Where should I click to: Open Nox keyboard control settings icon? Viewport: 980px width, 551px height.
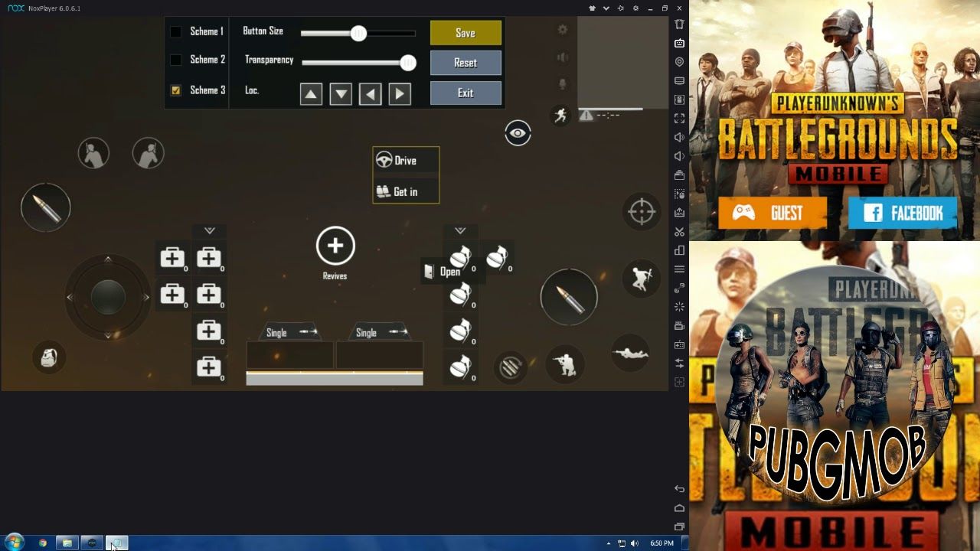pos(679,43)
